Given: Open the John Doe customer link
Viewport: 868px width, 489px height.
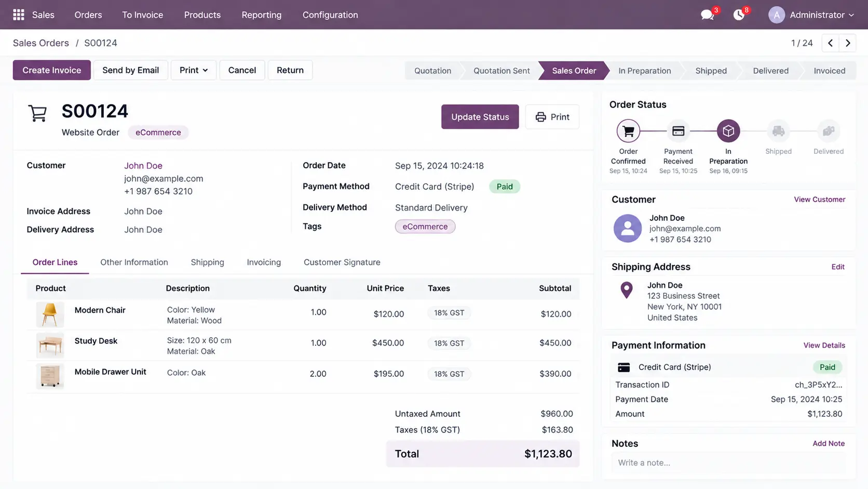Looking at the screenshot, I should [143, 166].
